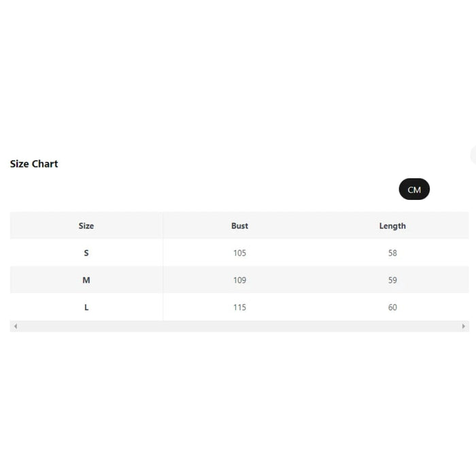The image size is (476, 476).
Task: Toggle the CM unit button
Action: [x=414, y=190]
